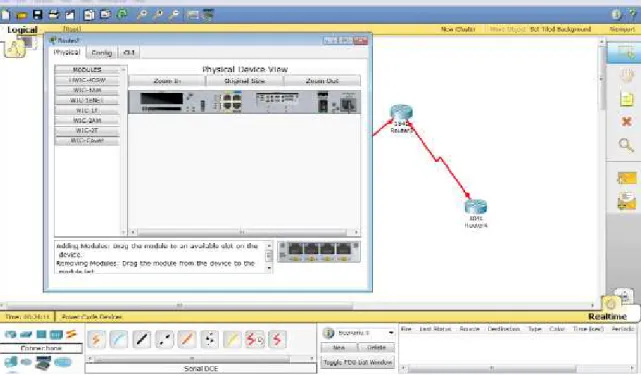Screen dimensions: 641x375
Task: Click the Print toolbar icon
Action: (x=54, y=15)
